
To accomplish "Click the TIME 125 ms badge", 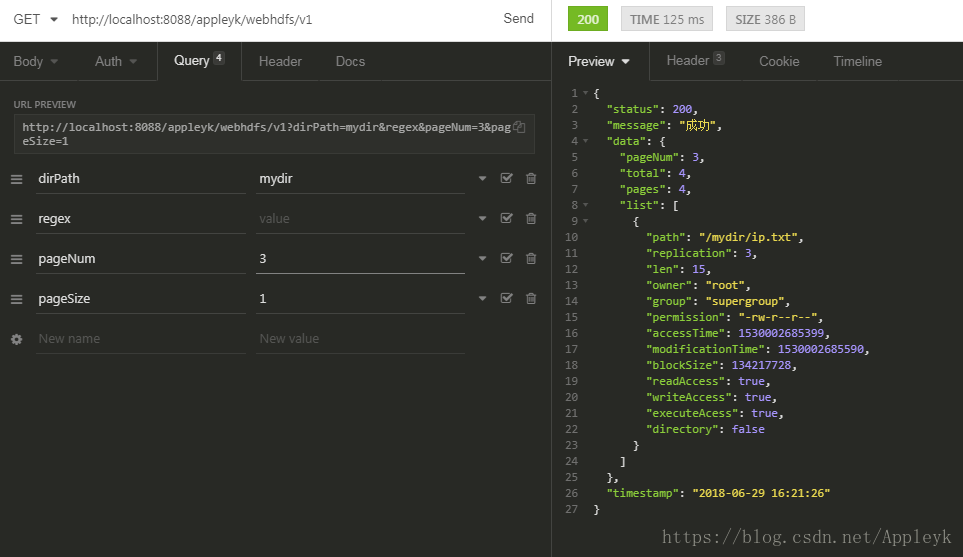I will [x=667, y=19].
